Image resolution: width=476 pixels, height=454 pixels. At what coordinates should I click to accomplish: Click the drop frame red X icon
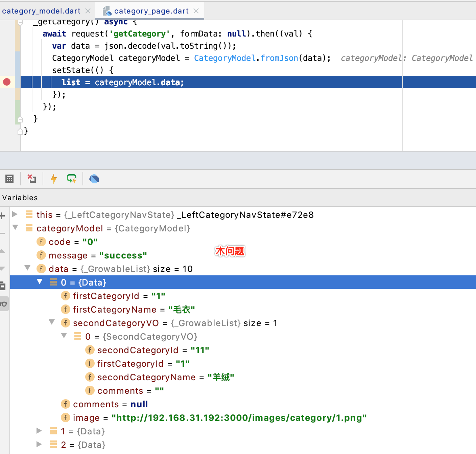pos(32,179)
